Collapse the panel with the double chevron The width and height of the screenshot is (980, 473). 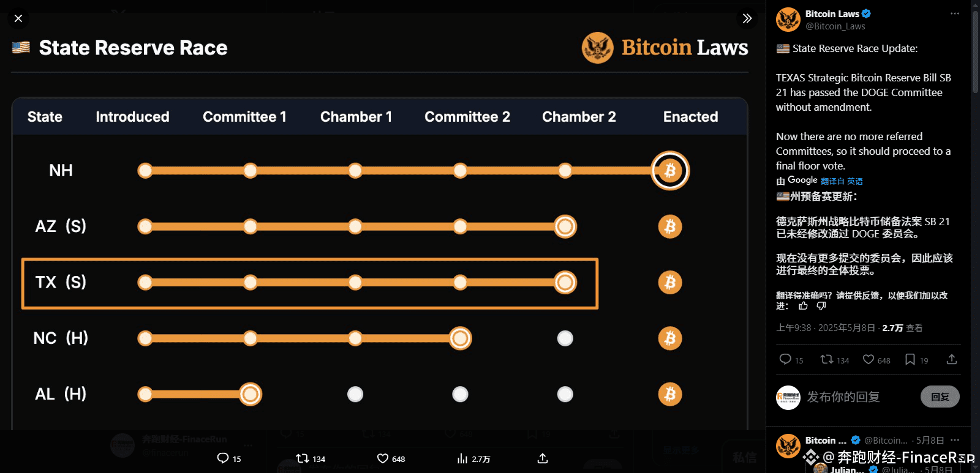pos(747,18)
